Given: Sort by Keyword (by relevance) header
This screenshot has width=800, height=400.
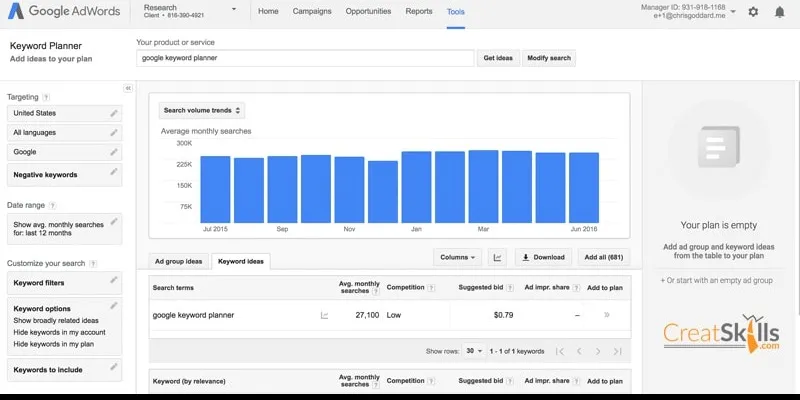Looking at the screenshot, I should pyautogui.click(x=189, y=382).
